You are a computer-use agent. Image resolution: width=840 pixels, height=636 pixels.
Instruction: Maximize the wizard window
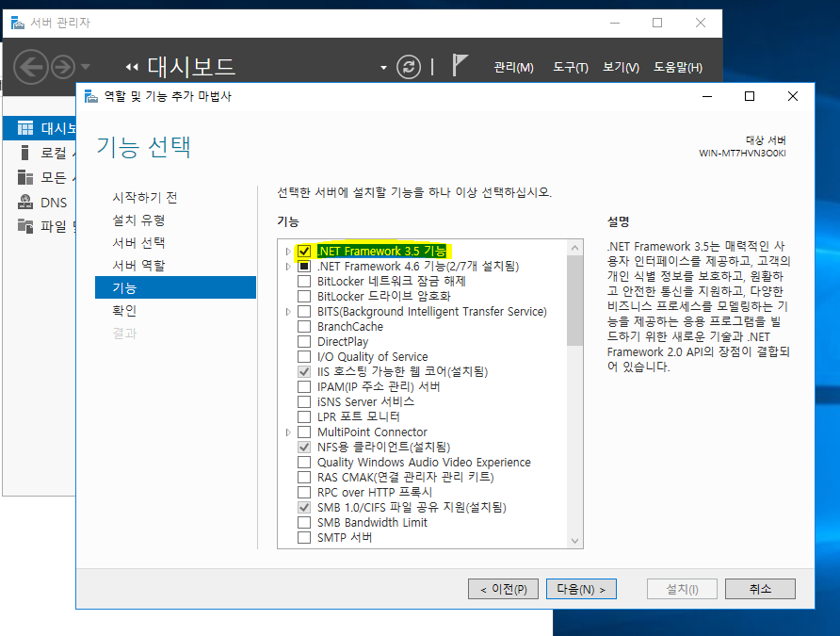(750, 96)
